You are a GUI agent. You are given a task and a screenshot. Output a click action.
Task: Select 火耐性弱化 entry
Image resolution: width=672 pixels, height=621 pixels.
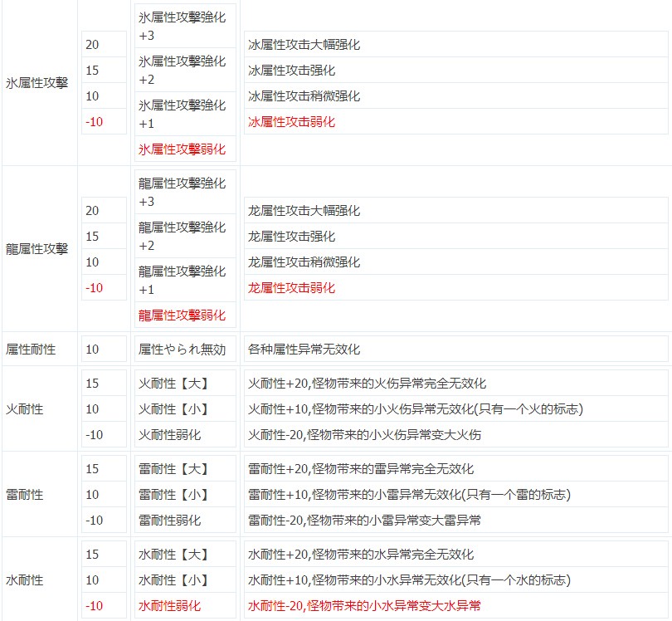point(185,434)
